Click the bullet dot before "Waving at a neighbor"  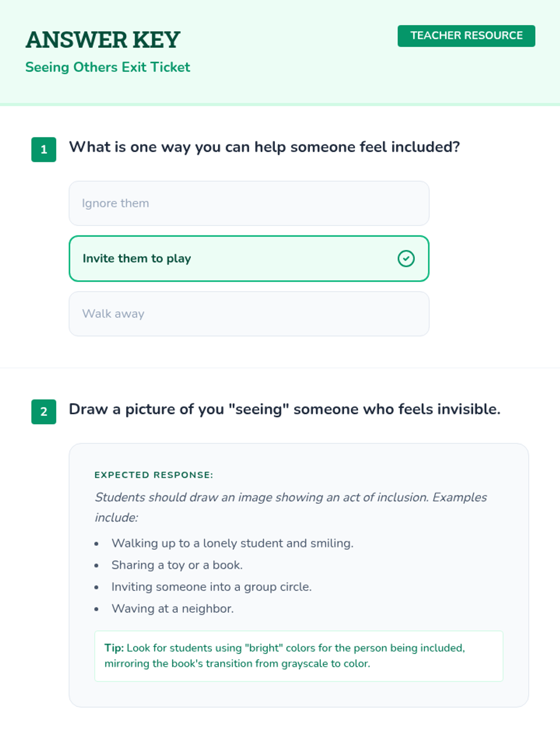pos(97,609)
